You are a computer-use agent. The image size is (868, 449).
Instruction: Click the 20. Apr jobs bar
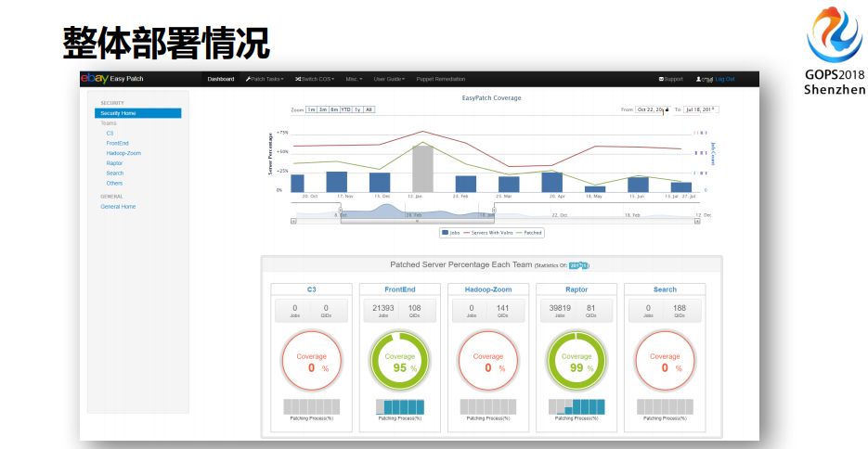(x=552, y=182)
